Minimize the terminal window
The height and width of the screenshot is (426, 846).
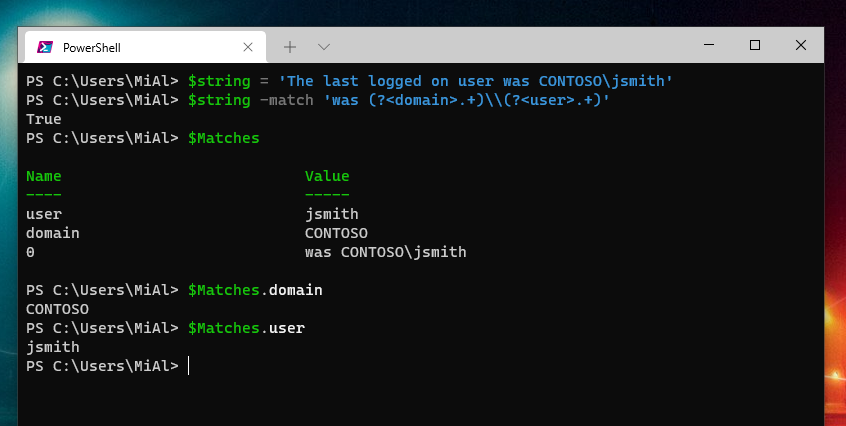709,46
